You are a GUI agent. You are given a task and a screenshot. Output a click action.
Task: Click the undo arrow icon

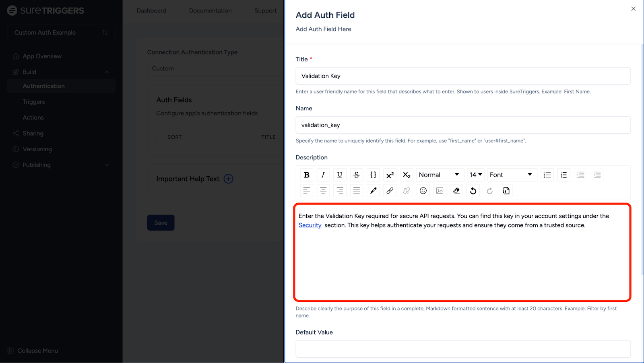pos(473,191)
